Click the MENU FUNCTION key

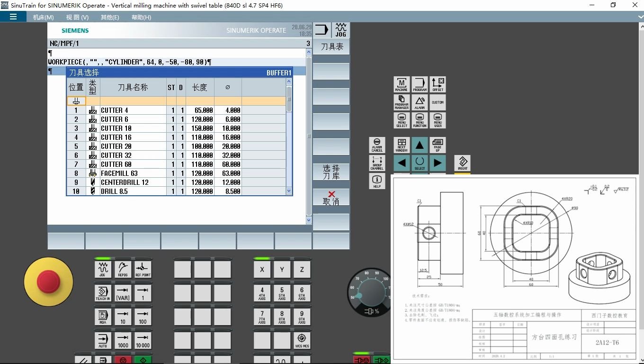pos(420,120)
